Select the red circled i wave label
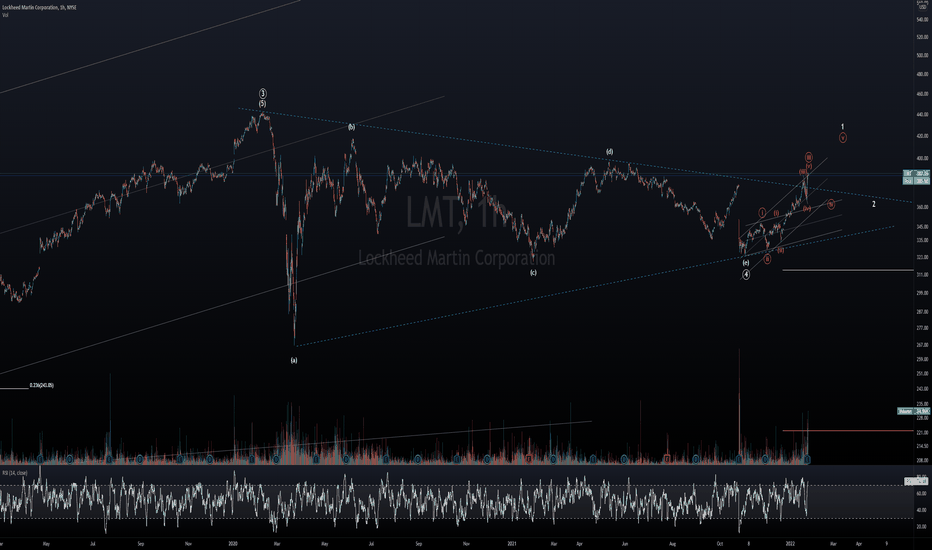The width and height of the screenshot is (932, 550). coord(762,212)
